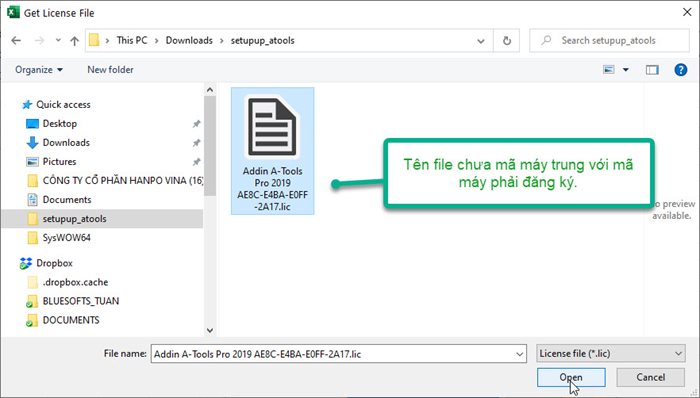The height and width of the screenshot is (398, 700).
Task: Click the Pictures folder icon
Action: 32,162
